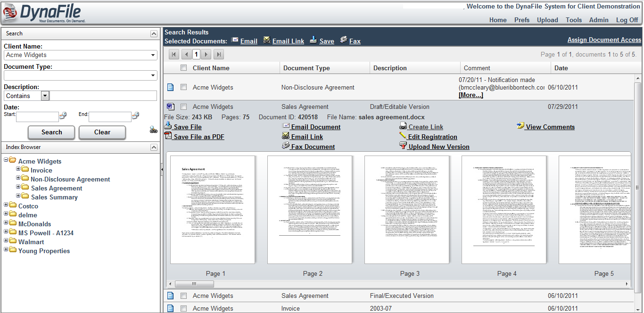Go to previous results page

186,55
